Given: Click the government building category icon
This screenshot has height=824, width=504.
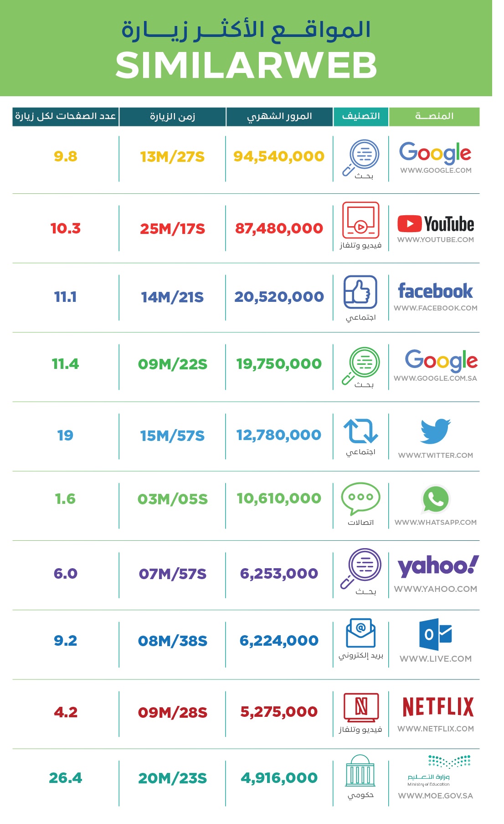Looking at the screenshot, I should tap(360, 771).
